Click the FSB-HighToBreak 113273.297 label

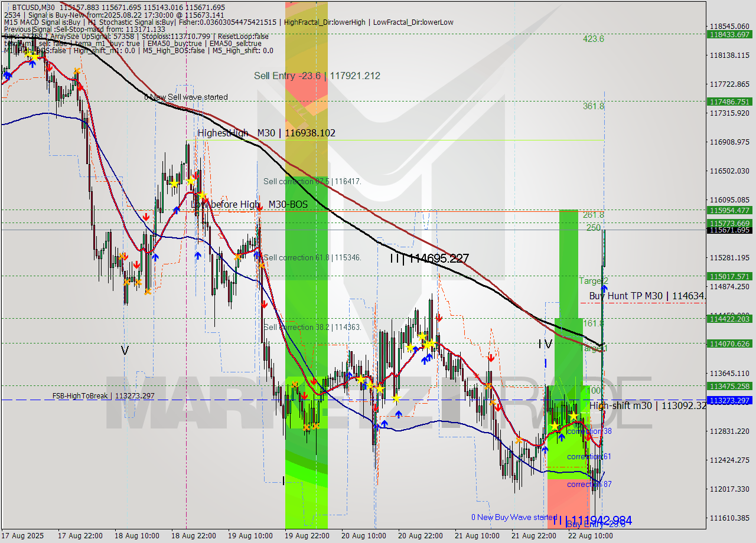click(x=103, y=395)
